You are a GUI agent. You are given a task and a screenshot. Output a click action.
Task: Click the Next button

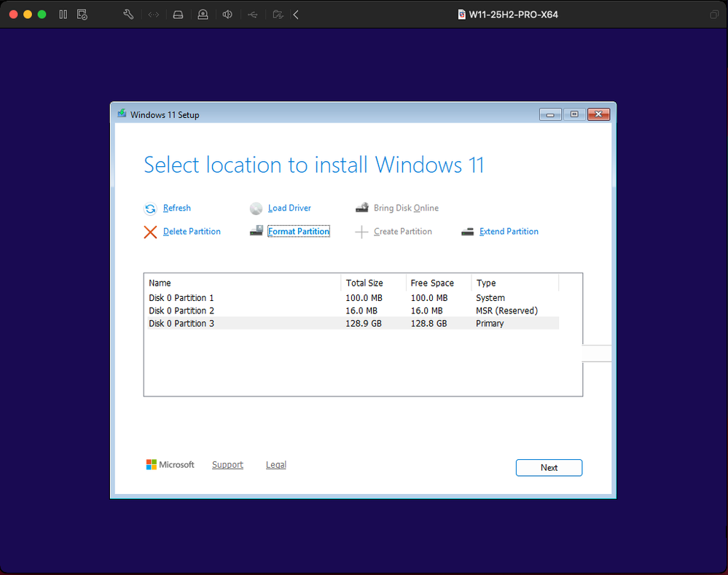pos(549,468)
